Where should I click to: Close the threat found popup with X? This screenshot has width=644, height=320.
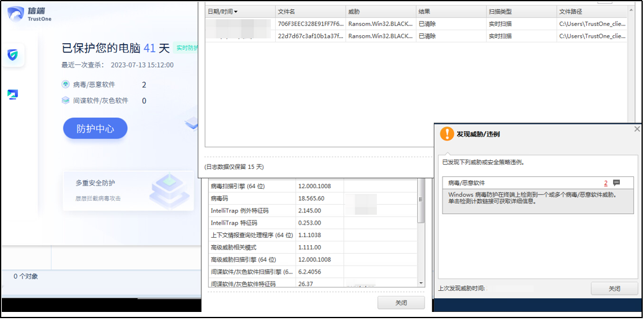[x=637, y=129]
